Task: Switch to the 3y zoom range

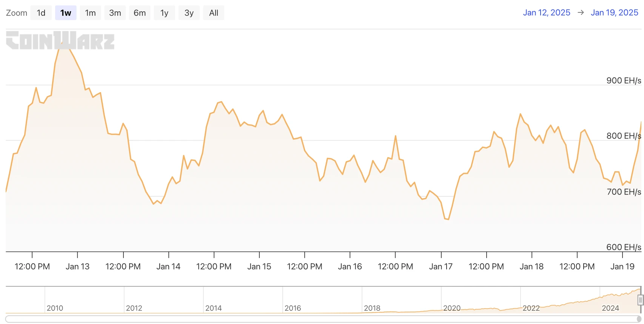Action: (189, 13)
